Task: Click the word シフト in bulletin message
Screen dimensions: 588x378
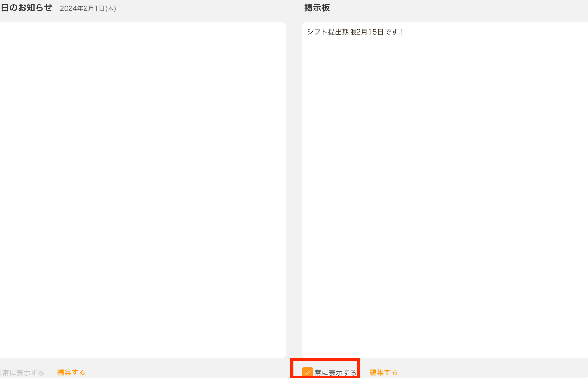Action: [x=317, y=32]
